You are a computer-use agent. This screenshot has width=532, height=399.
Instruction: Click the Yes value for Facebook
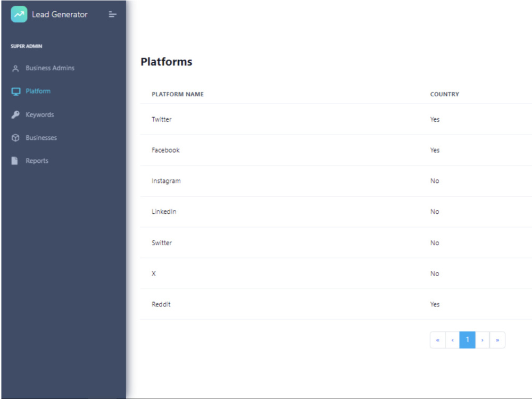tap(435, 151)
